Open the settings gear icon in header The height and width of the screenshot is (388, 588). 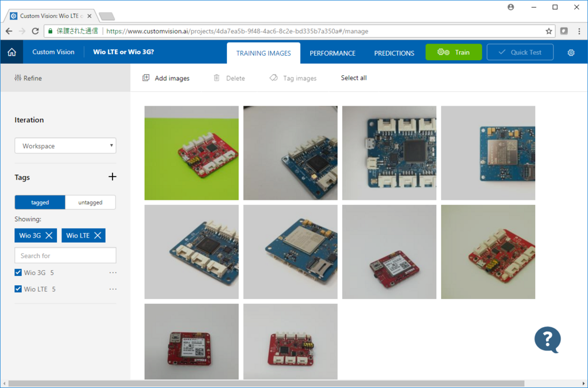point(571,52)
